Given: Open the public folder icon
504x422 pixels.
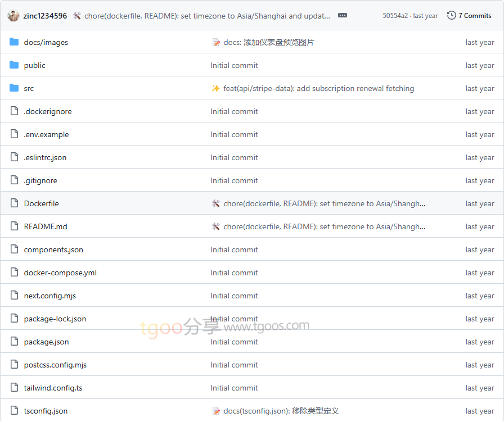Looking at the screenshot, I should 14,65.
